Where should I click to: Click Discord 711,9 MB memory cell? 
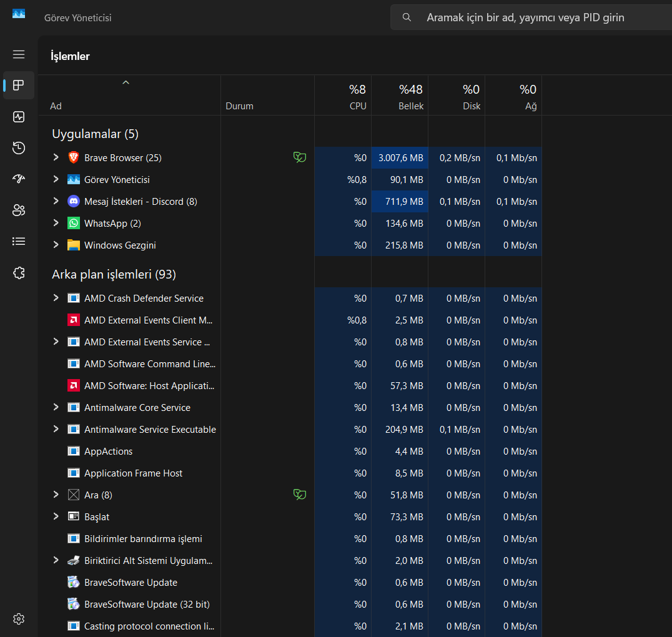coord(400,201)
